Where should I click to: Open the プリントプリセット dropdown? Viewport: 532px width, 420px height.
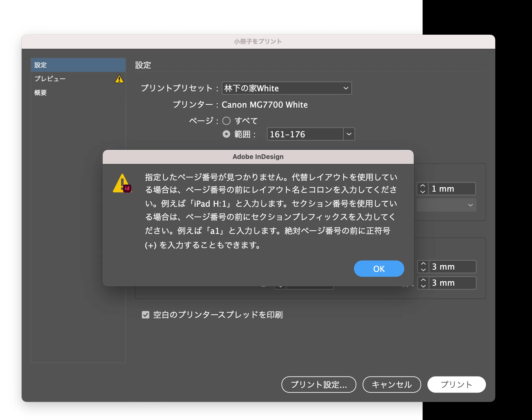286,88
